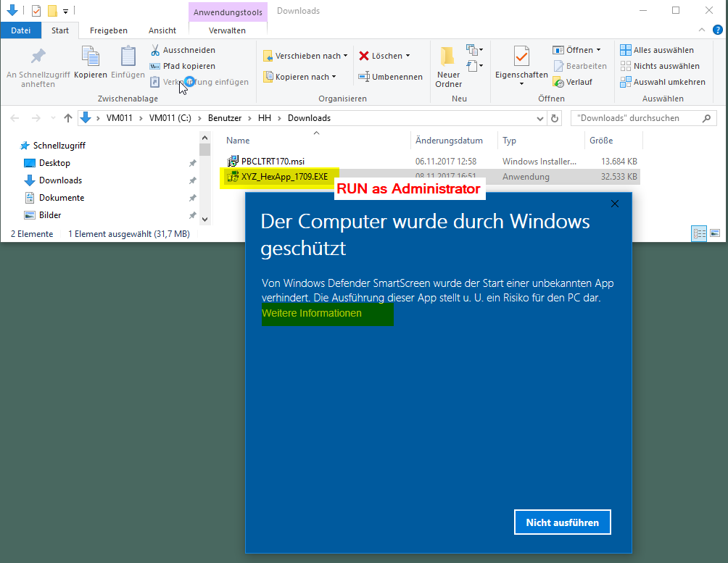
Task: Show file history with Verlauf
Action: click(572, 82)
